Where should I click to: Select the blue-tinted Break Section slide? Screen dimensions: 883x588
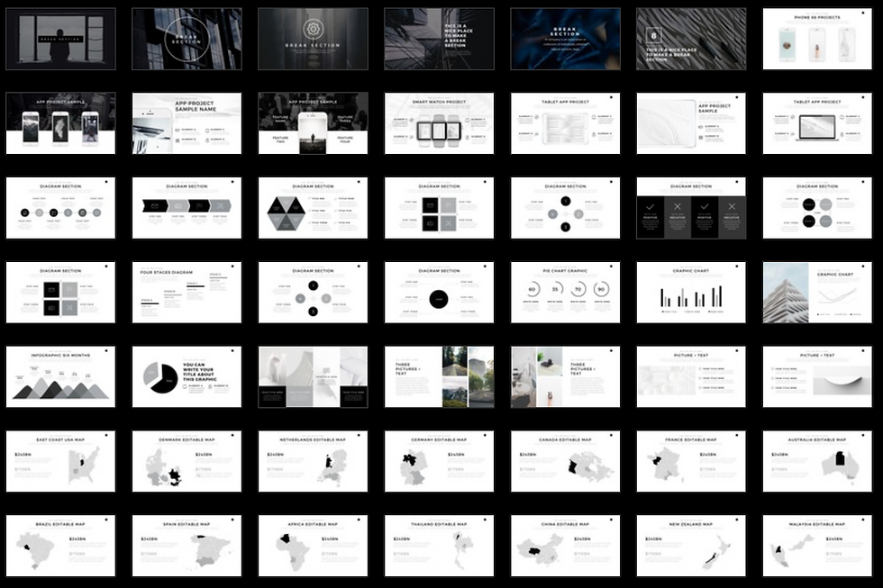coord(566,39)
